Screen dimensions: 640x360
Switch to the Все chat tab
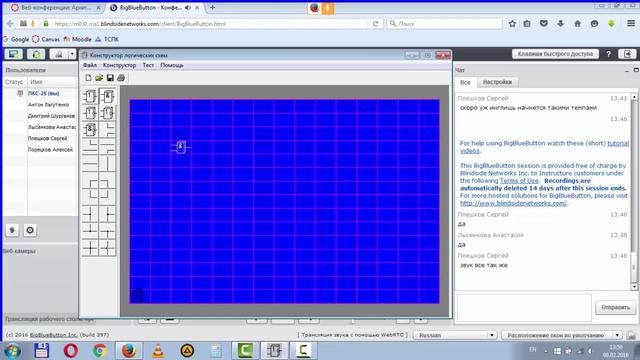coord(465,82)
